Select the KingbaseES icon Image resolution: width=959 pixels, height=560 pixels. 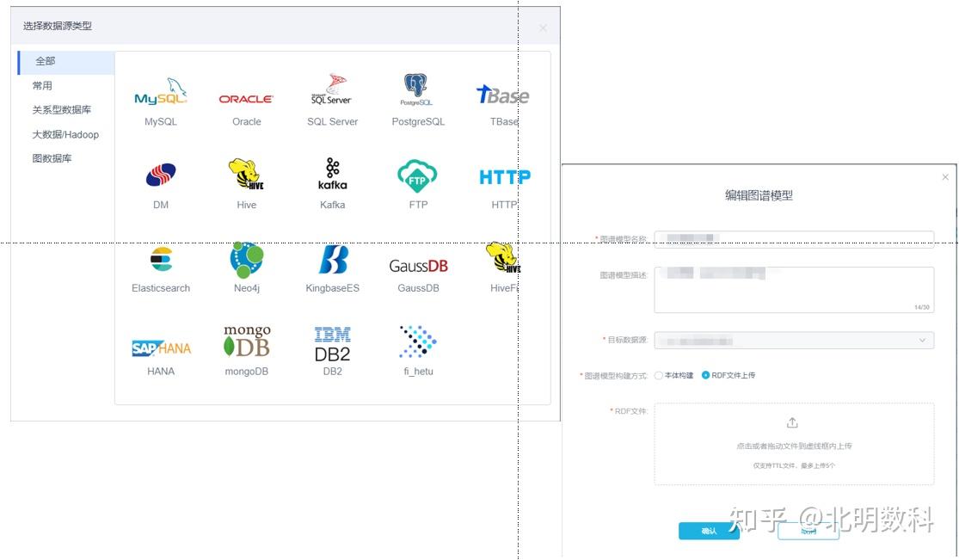point(334,259)
